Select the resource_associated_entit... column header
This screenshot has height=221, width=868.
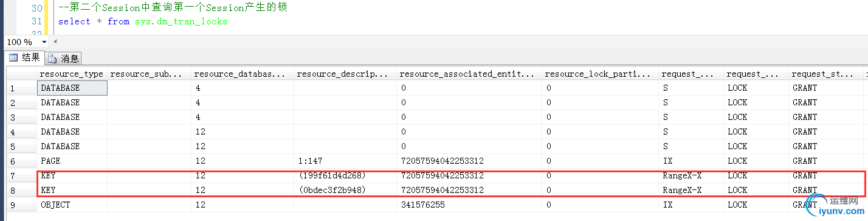click(x=469, y=74)
